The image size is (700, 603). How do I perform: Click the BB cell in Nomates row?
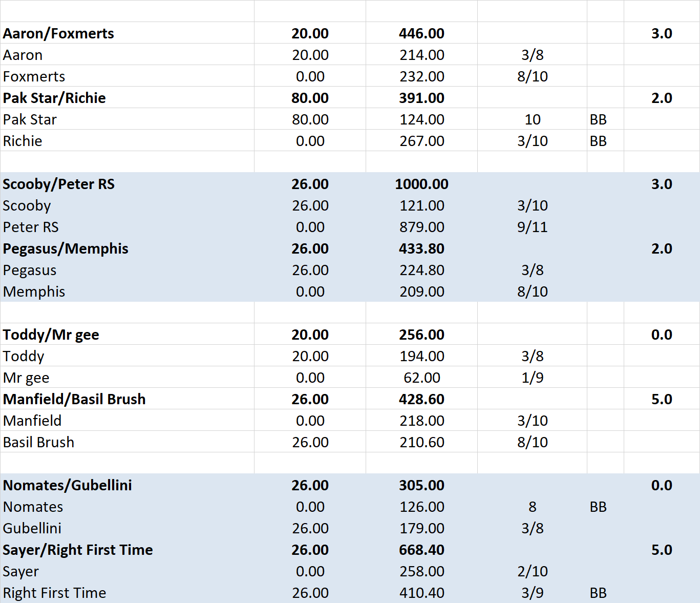tap(598, 507)
